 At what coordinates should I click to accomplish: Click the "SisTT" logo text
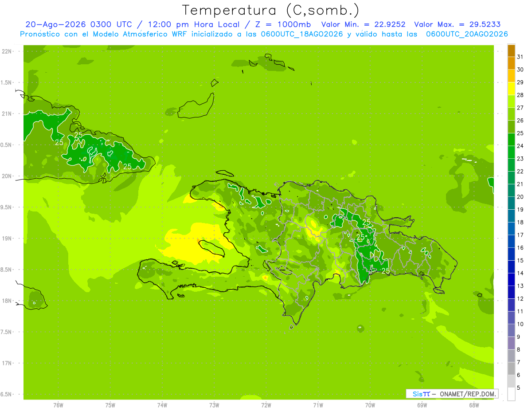(x=421, y=394)
